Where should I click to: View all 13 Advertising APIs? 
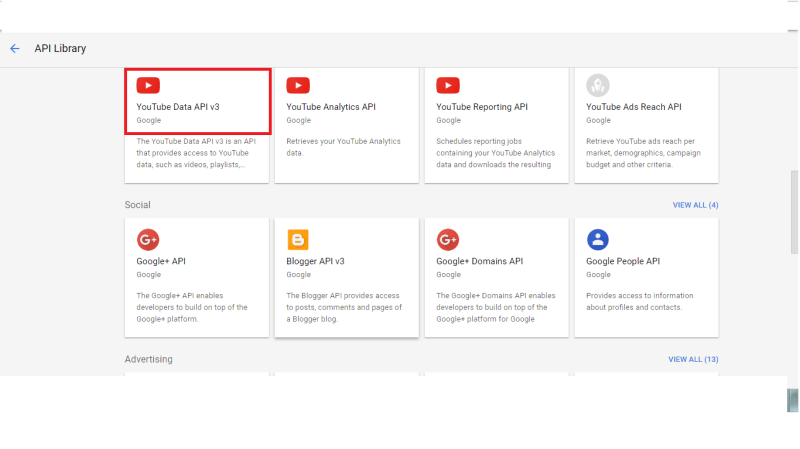[x=693, y=359]
